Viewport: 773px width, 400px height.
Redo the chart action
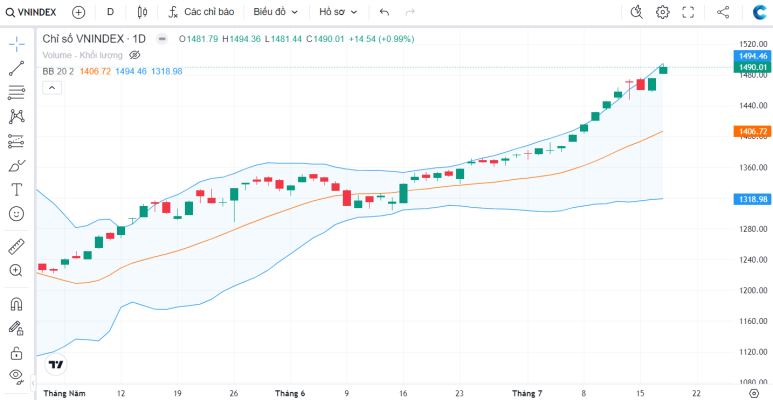point(410,12)
